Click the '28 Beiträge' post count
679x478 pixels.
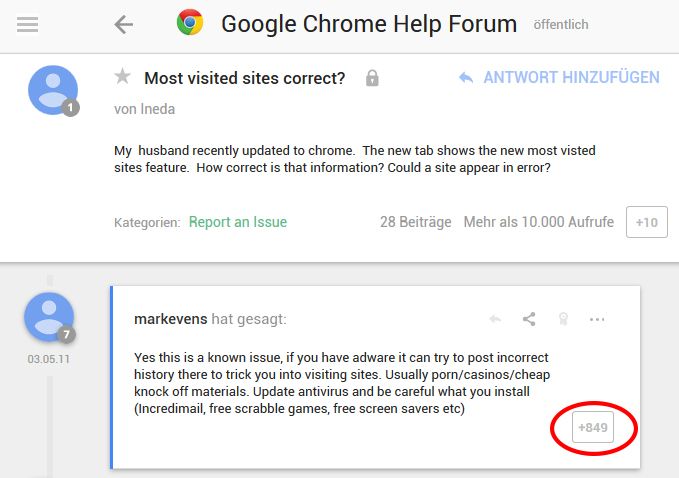(x=415, y=222)
